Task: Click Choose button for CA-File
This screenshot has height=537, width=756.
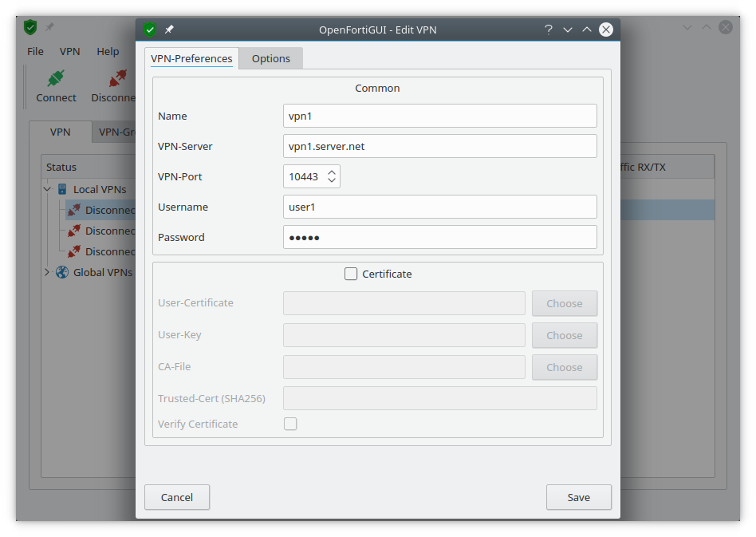Action: coord(565,367)
